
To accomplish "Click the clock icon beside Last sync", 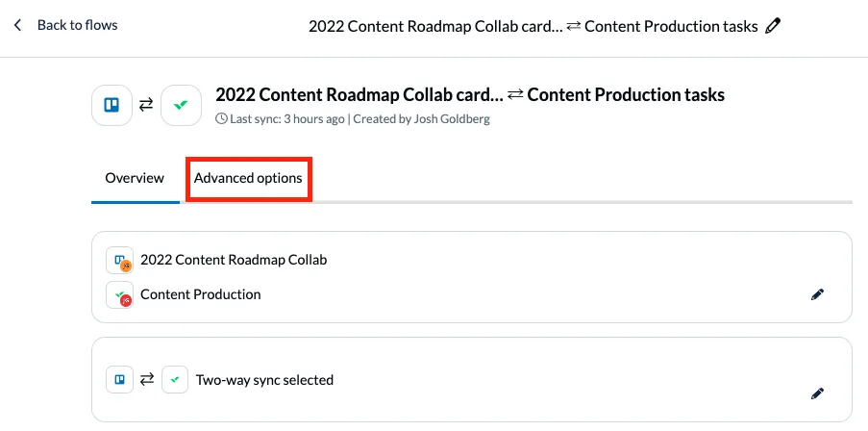I will (222, 119).
